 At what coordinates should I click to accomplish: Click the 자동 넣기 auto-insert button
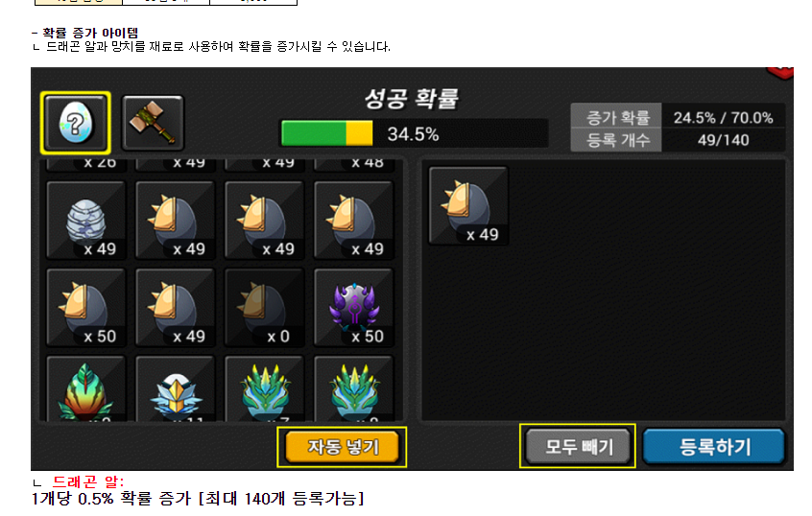[342, 447]
